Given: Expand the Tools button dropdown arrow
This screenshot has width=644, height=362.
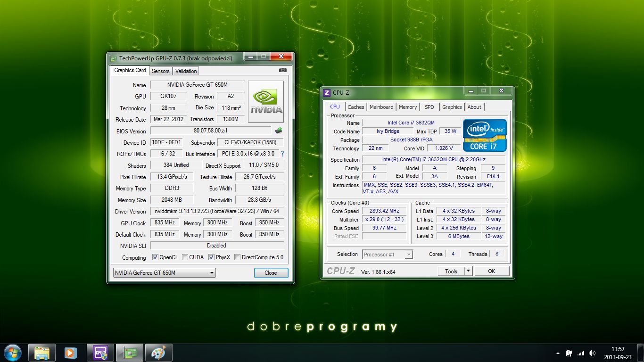Looking at the screenshot, I should click(468, 271).
